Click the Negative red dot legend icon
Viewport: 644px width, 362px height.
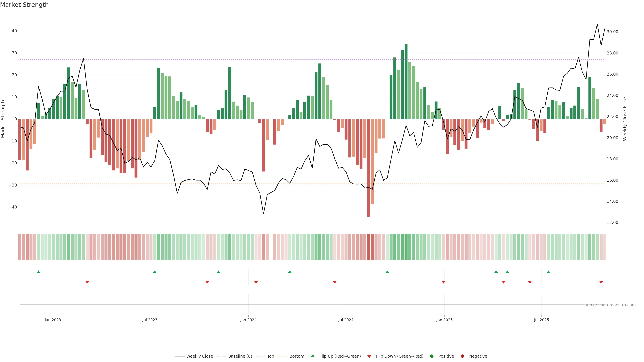point(462,356)
